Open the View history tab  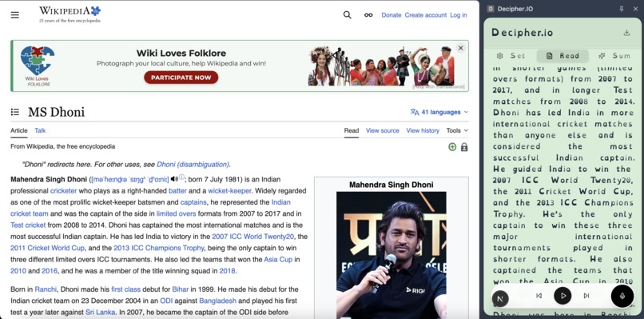click(x=423, y=130)
